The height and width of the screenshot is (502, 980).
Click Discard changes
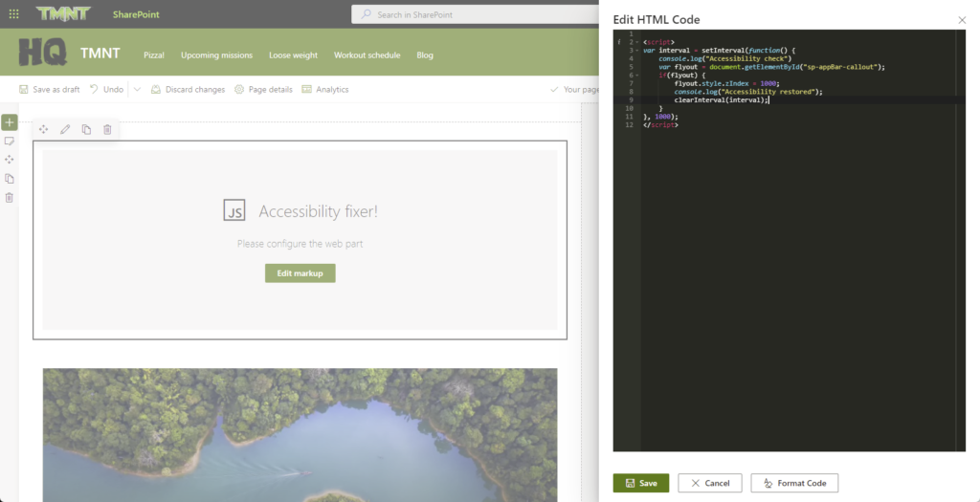pyautogui.click(x=188, y=89)
